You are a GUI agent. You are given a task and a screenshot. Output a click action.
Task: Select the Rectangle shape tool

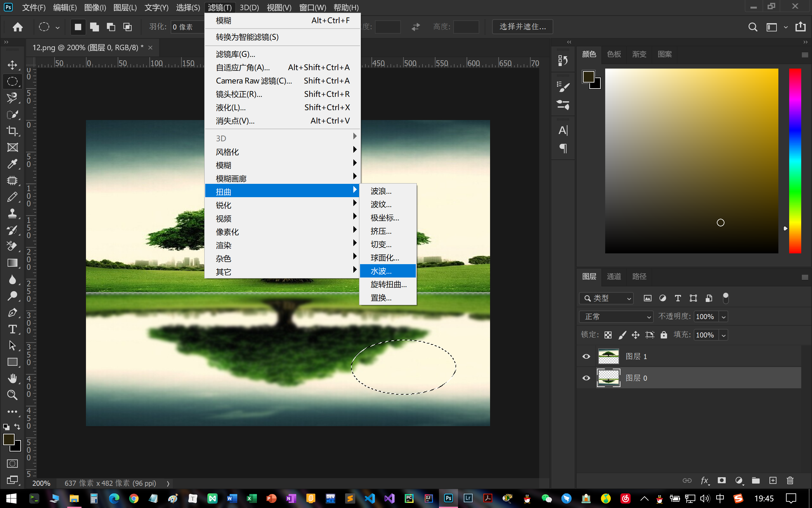point(12,362)
